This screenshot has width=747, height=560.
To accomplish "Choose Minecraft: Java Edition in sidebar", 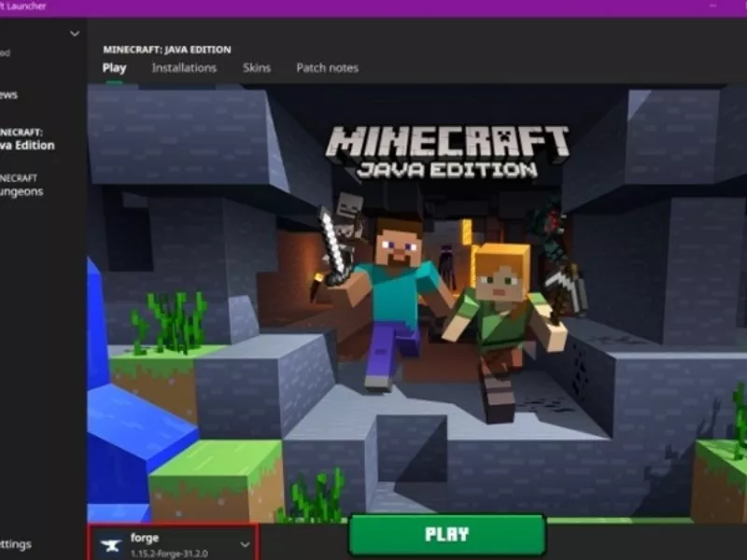I will (26, 139).
